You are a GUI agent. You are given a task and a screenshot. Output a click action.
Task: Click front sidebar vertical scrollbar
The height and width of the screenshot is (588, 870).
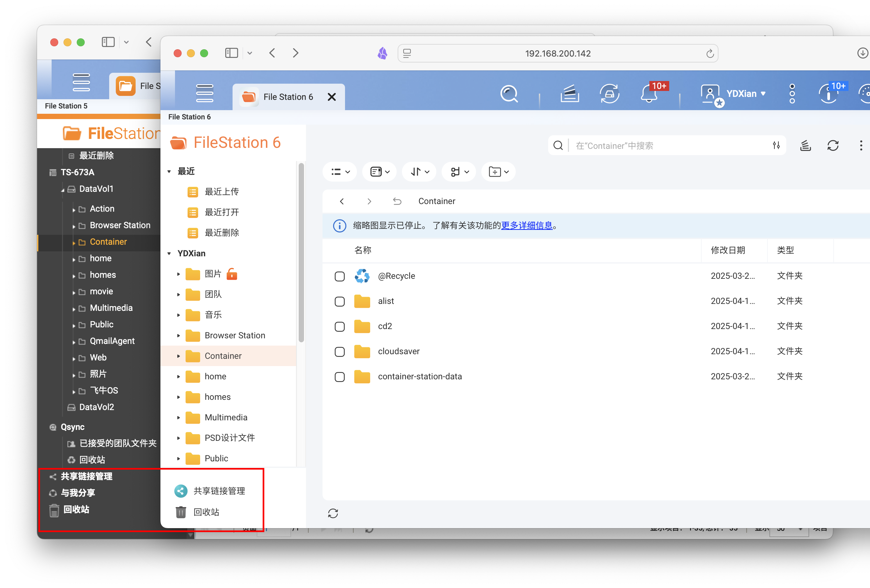click(x=301, y=253)
